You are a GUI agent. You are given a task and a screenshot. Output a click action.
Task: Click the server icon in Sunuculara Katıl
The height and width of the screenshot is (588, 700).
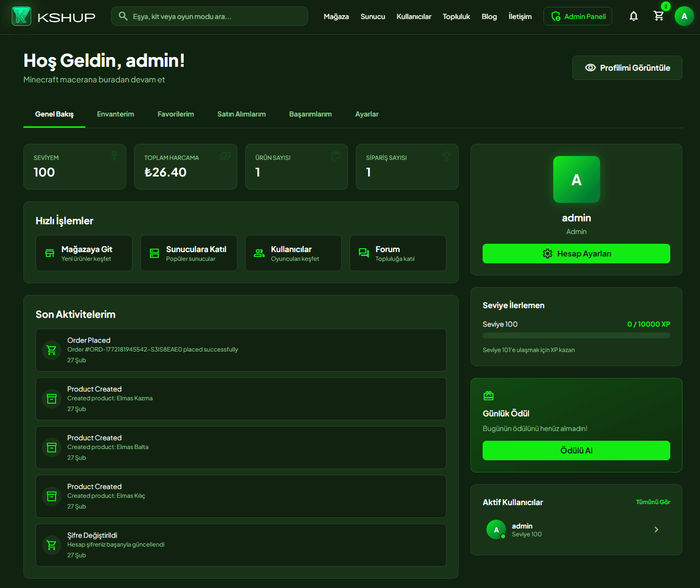tap(155, 253)
